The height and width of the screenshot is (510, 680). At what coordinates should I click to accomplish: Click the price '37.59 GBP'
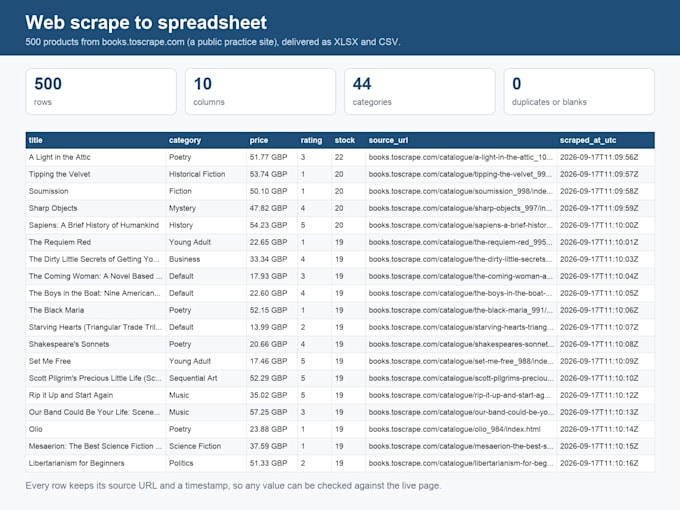[x=268, y=446]
